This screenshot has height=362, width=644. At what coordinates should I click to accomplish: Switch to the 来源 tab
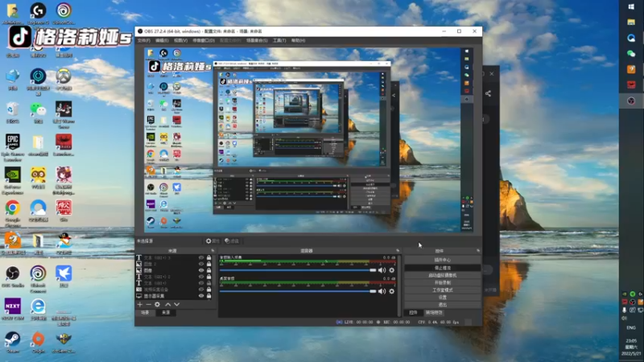coord(166,313)
